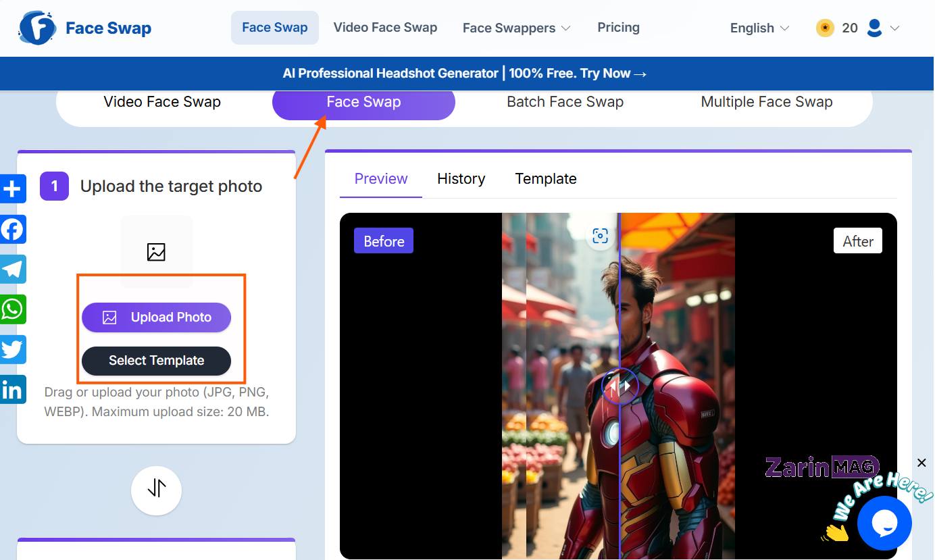The height and width of the screenshot is (560, 935).
Task: Click the Before label on preview
Action: [x=384, y=241]
